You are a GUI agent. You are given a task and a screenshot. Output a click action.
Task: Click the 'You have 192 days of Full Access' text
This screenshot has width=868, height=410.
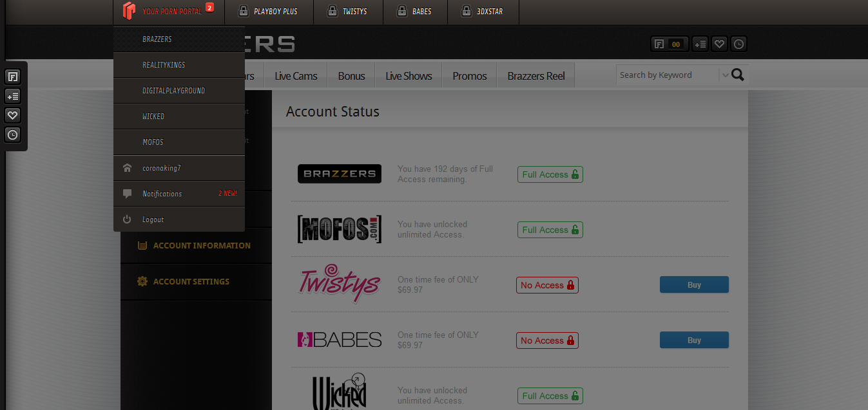[x=445, y=174]
